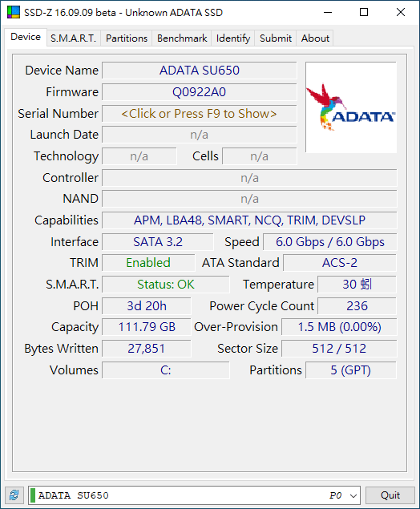Click the Technology n/a field
This screenshot has height=509, width=420.
coord(139,156)
